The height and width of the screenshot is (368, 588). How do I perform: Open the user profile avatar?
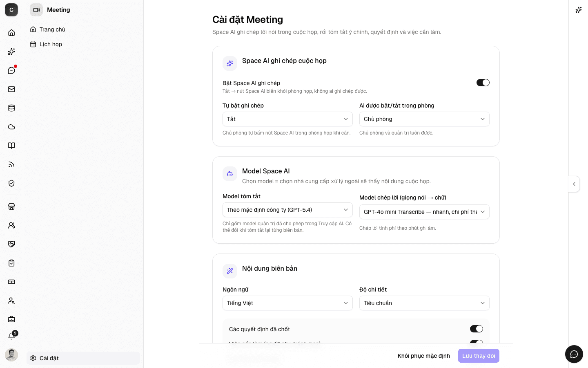tap(11, 355)
